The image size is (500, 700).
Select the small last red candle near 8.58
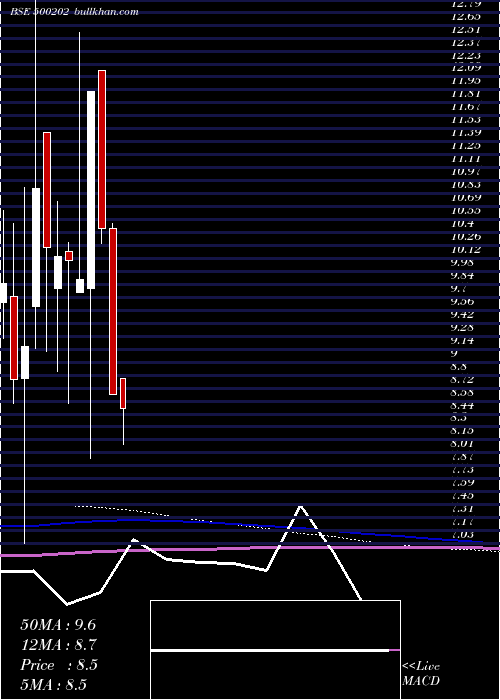[123, 393]
